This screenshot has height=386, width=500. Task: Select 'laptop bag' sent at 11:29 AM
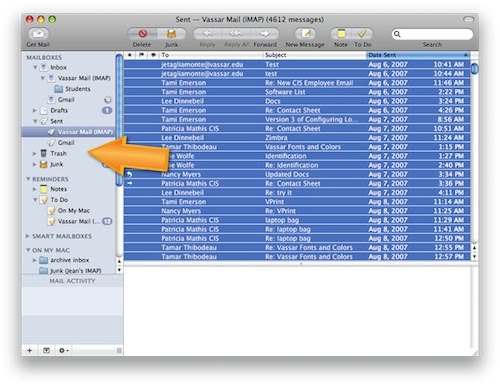pos(297,220)
